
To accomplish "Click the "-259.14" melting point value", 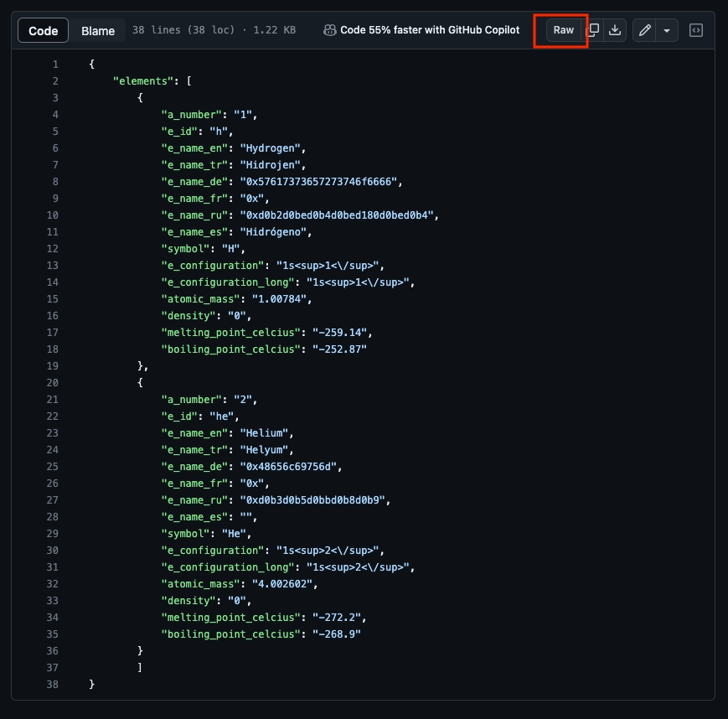I will pyautogui.click(x=339, y=332).
